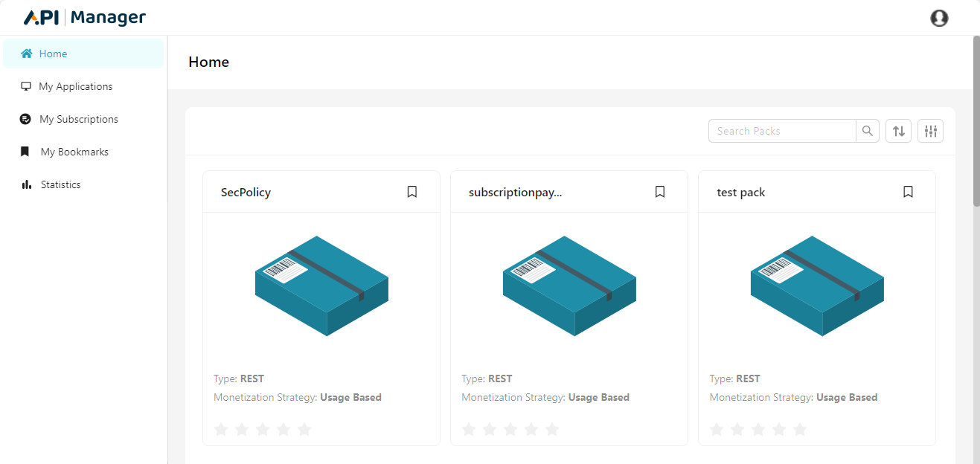Open the user profile icon
This screenshot has width=980, height=464.
tap(938, 18)
